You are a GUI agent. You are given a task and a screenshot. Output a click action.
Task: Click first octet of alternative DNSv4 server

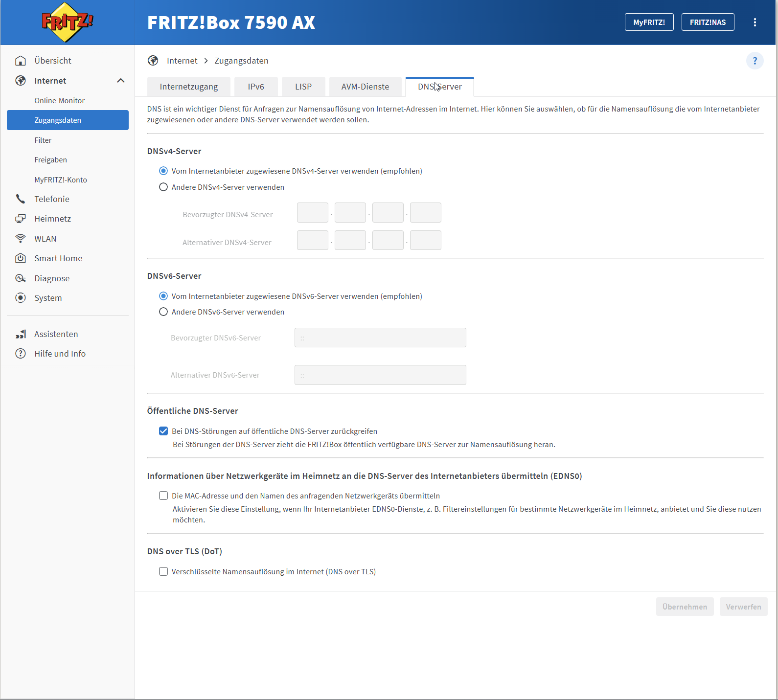pyautogui.click(x=313, y=241)
